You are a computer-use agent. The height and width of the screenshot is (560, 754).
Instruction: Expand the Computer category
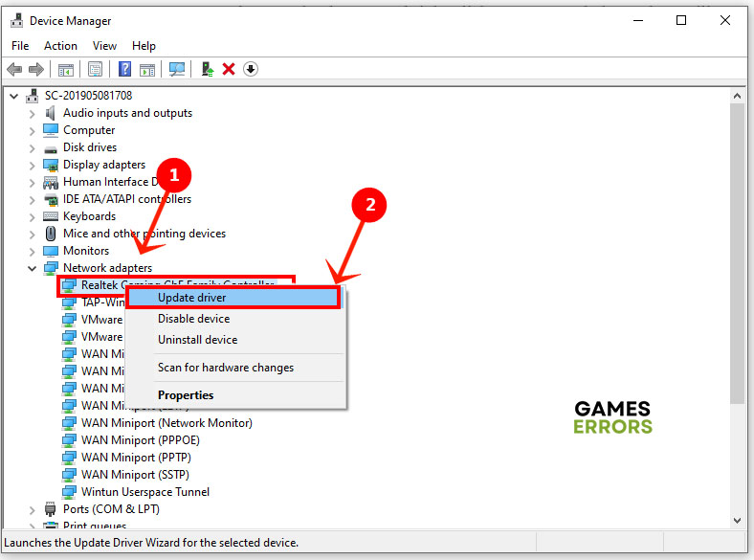pyautogui.click(x=32, y=131)
